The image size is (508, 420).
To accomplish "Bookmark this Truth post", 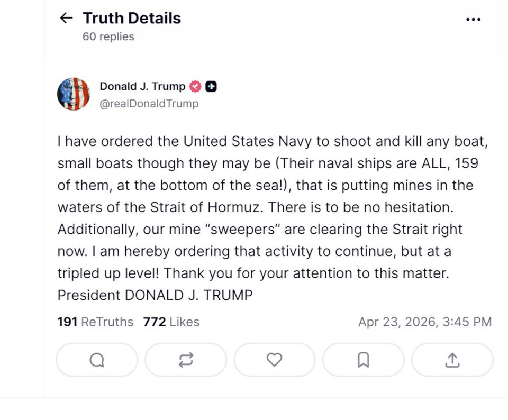I will click(363, 360).
